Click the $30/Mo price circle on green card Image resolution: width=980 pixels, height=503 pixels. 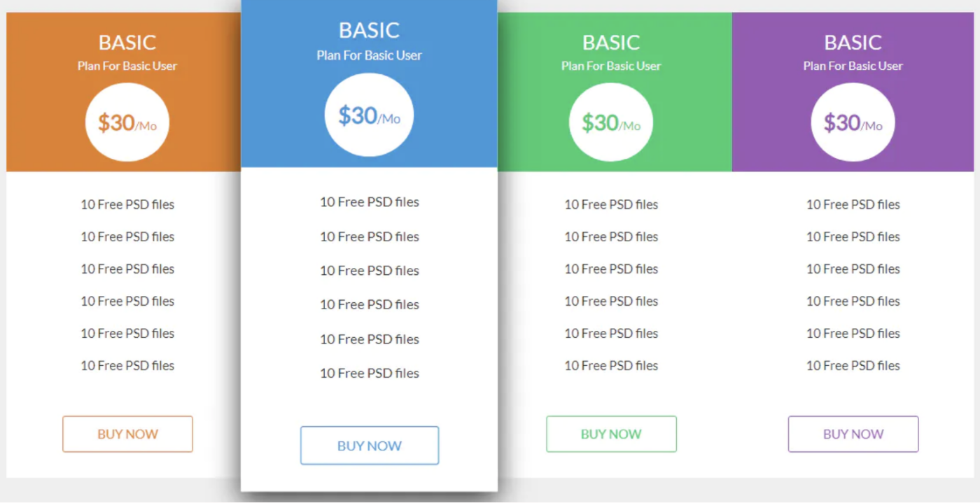pos(611,122)
